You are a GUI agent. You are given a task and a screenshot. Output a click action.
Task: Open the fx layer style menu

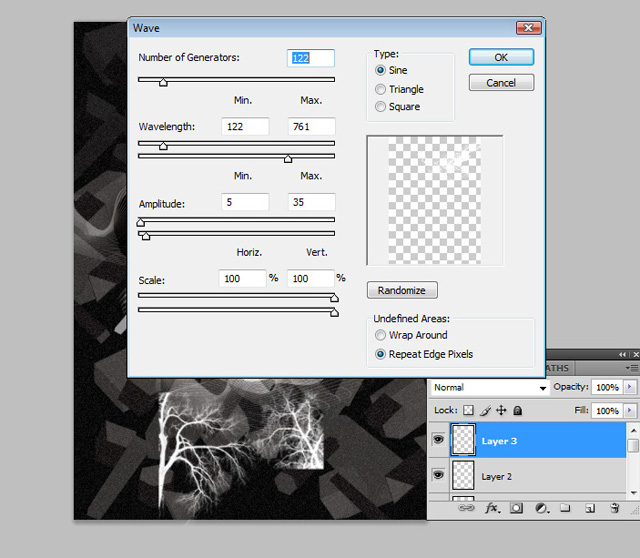[492, 508]
